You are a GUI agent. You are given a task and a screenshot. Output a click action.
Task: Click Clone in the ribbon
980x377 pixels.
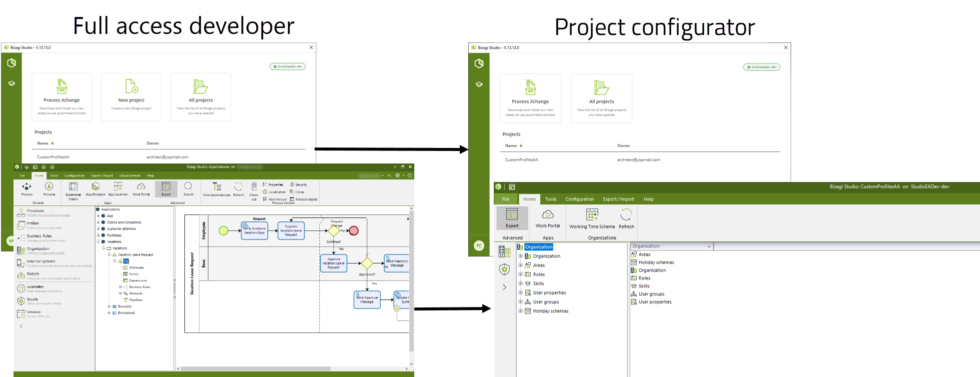pos(297,192)
